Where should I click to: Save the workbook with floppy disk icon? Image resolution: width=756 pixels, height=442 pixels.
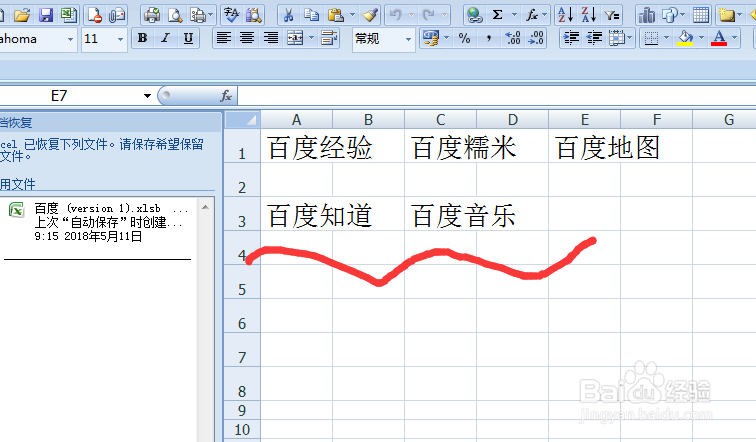click(x=46, y=15)
